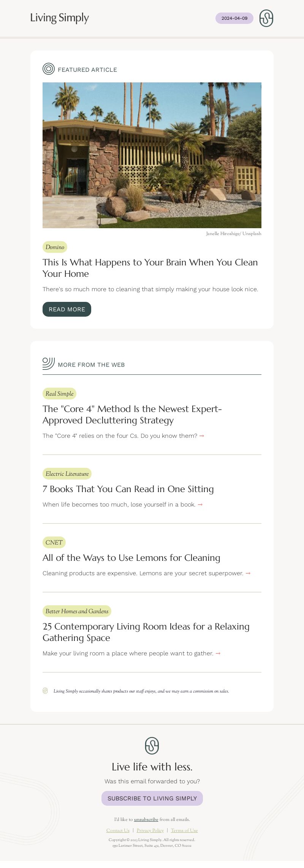Click the arrow after living room gather text
Image resolution: width=304 pixels, height=868 pixels.
[218, 653]
